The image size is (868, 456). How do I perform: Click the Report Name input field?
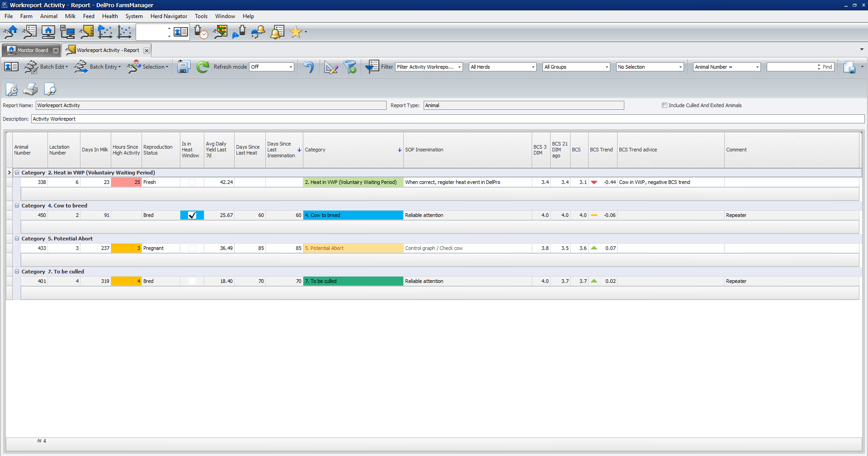click(211, 105)
